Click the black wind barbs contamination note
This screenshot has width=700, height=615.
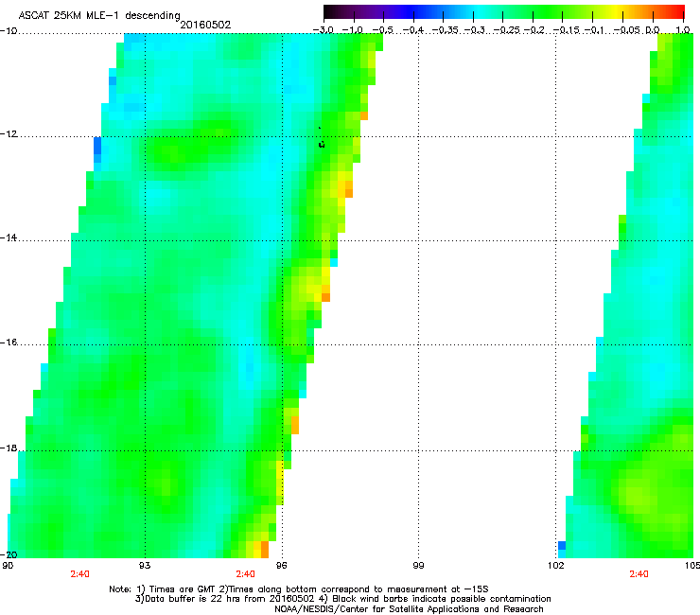[x=435, y=599]
